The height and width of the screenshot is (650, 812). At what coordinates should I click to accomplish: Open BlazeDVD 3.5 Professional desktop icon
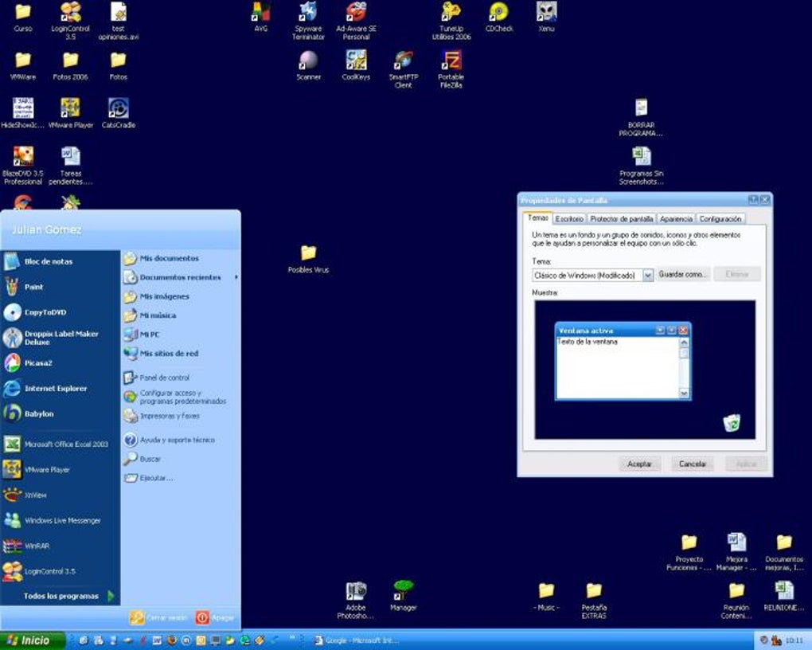[23, 166]
